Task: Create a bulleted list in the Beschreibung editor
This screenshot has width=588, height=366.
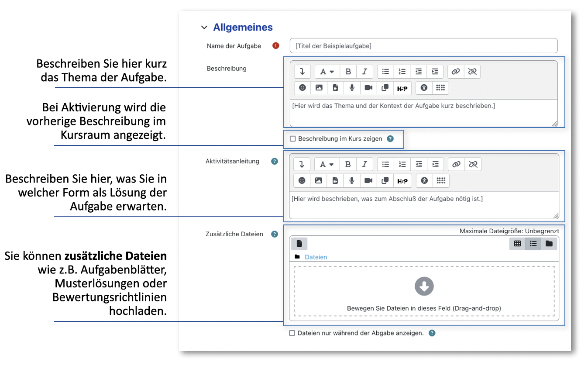Action: (385, 72)
